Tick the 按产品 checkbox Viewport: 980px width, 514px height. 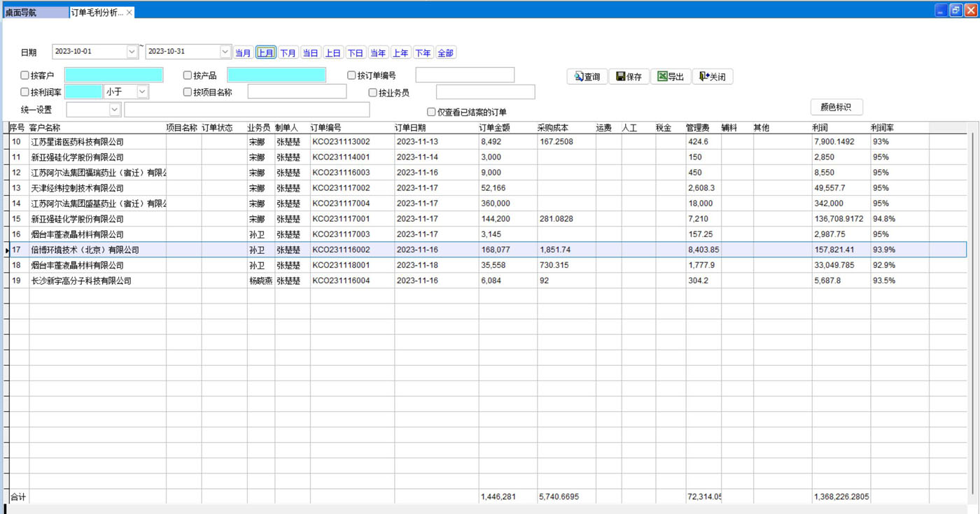tap(188, 76)
